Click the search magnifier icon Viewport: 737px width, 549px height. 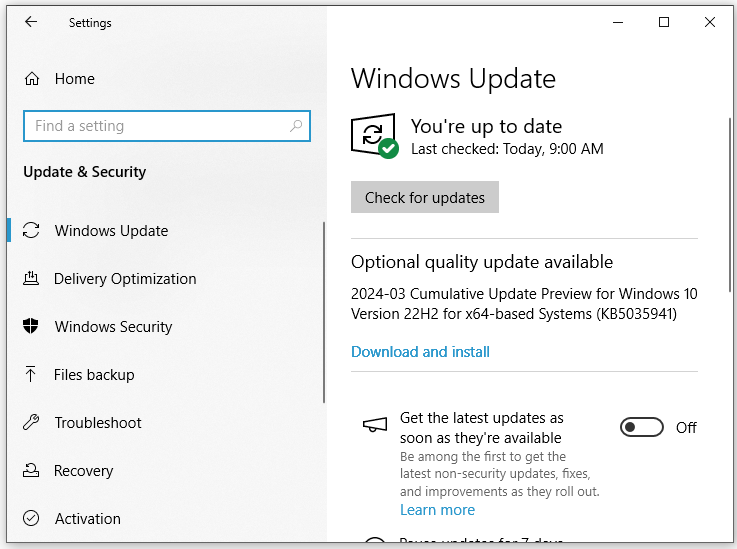(296, 126)
